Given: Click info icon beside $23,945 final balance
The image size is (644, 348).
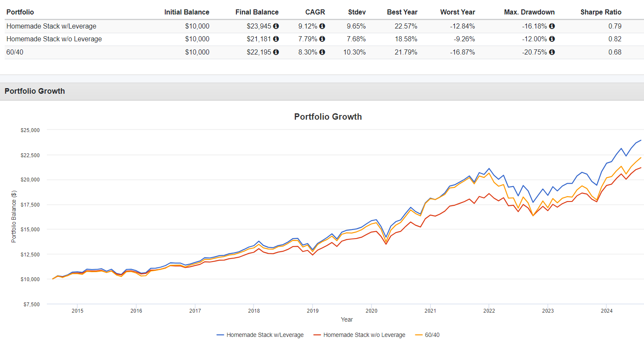Looking at the screenshot, I should 276,26.
